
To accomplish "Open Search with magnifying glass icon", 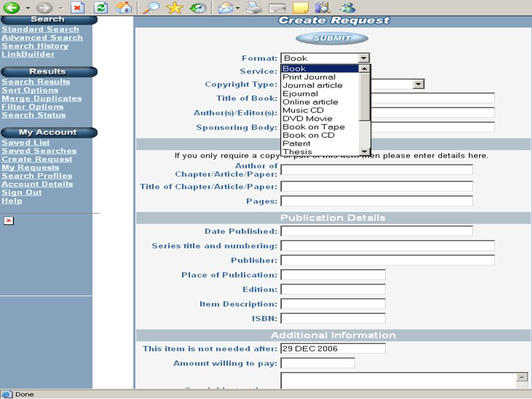I will pos(151,7).
